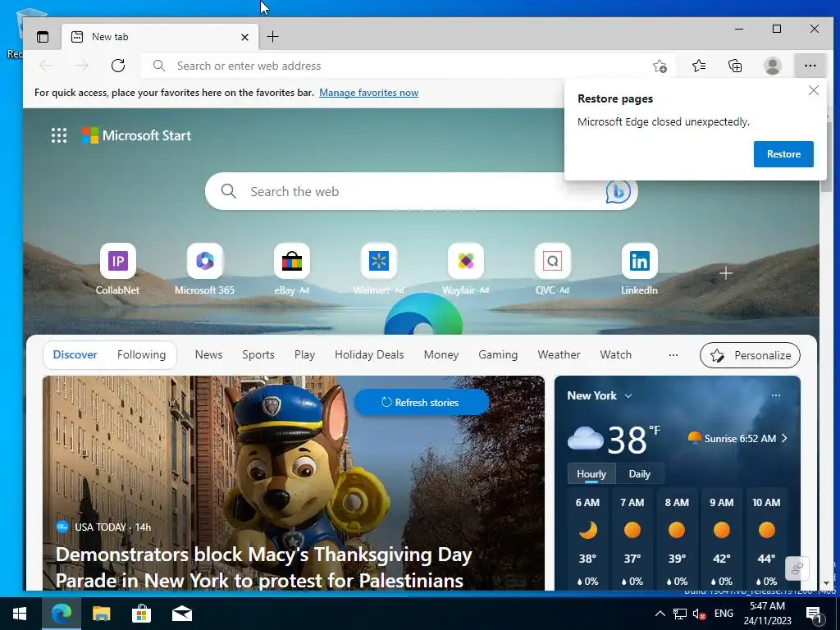Open the CollabNet quick link
This screenshot has width=840, height=630.
click(x=118, y=269)
